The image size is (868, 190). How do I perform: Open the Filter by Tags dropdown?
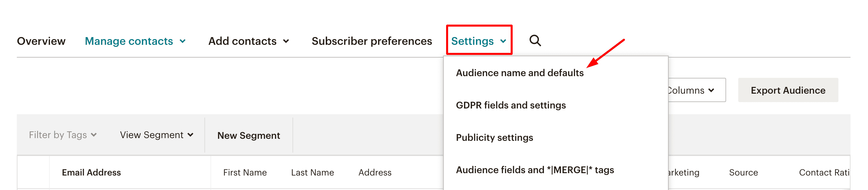tap(63, 135)
